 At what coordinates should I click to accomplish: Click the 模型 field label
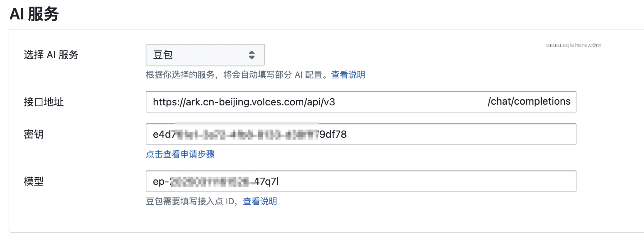(x=33, y=182)
